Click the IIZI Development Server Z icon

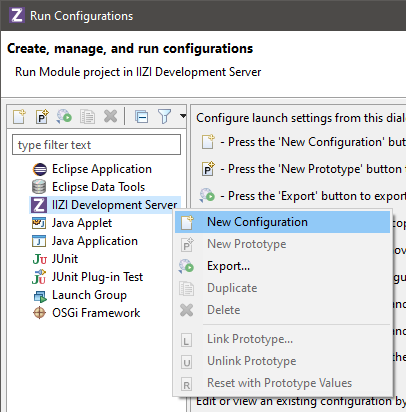(x=39, y=205)
